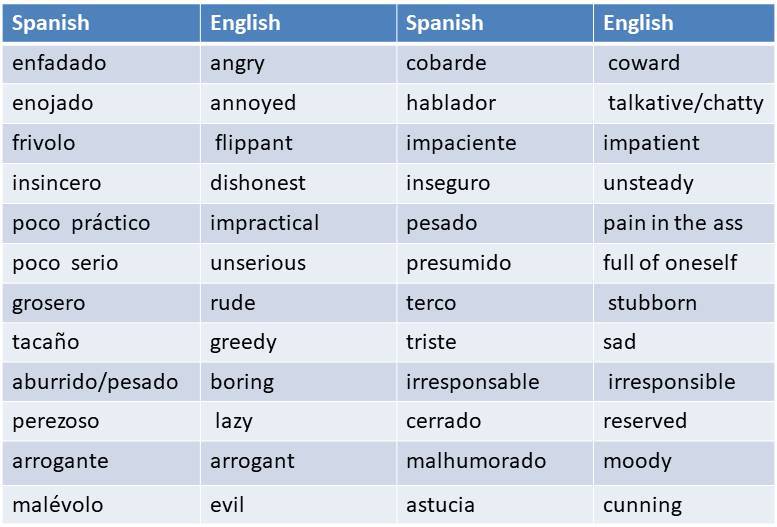Screen dimensions: 777x527
Task: Select the 'tacaño' cell
Action: tap(101, 342)
